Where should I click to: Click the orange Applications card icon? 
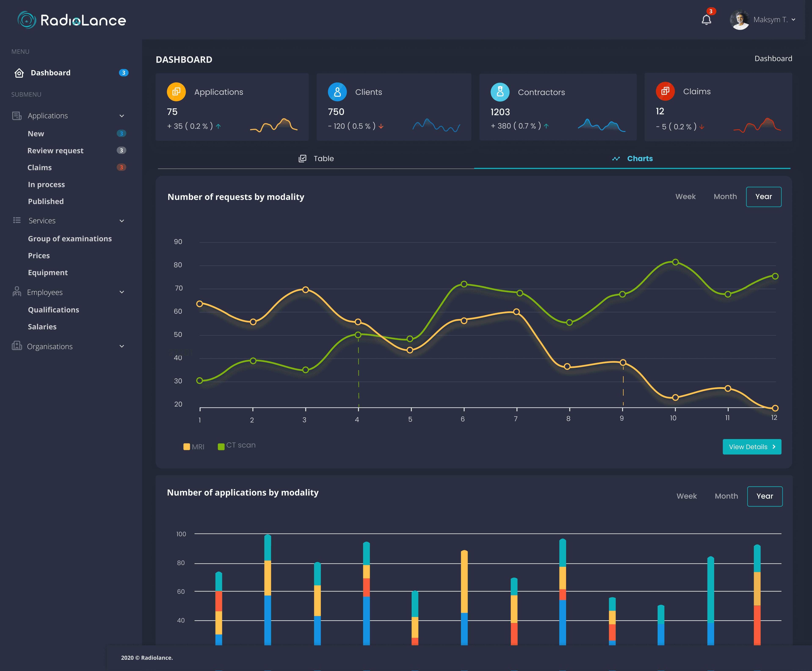[176, 91]
